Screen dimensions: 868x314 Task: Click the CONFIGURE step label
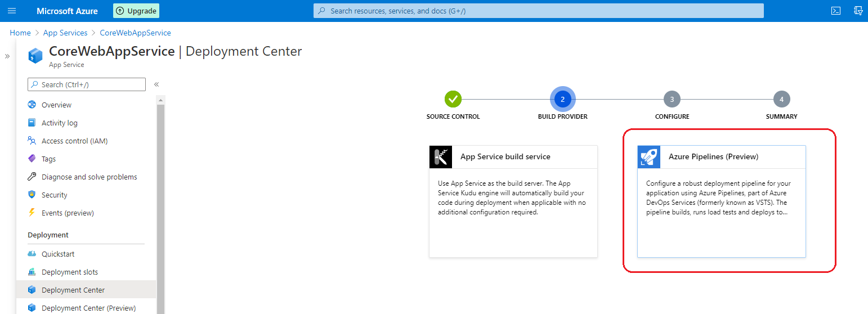coord(672,116)
